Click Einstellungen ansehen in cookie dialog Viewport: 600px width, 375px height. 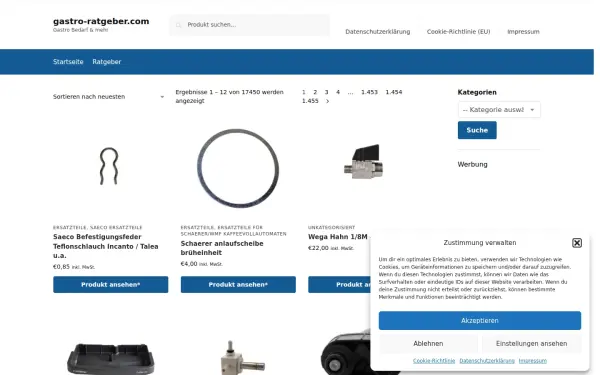click(532, 344)
